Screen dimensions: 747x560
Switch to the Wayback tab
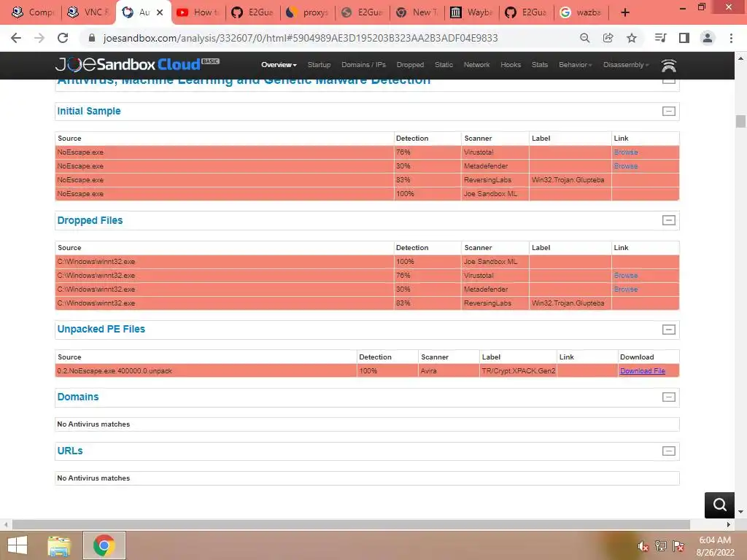click(x=471, y=12)
